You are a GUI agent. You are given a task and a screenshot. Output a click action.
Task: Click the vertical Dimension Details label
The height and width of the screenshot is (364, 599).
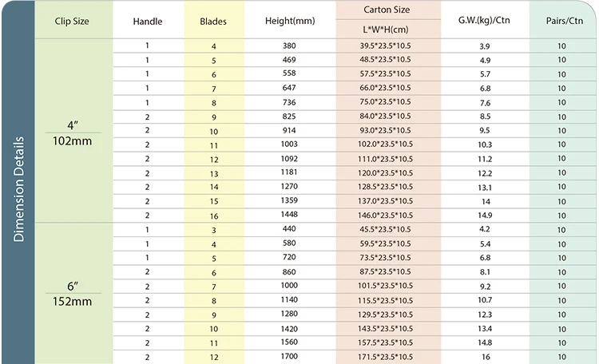(x=18, y=189)
